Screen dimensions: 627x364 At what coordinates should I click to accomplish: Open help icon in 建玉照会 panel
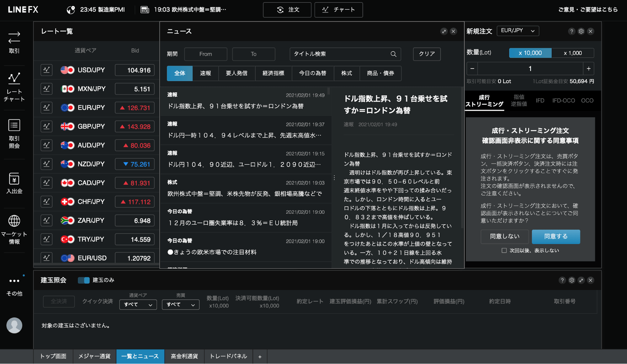coord(562,280)
